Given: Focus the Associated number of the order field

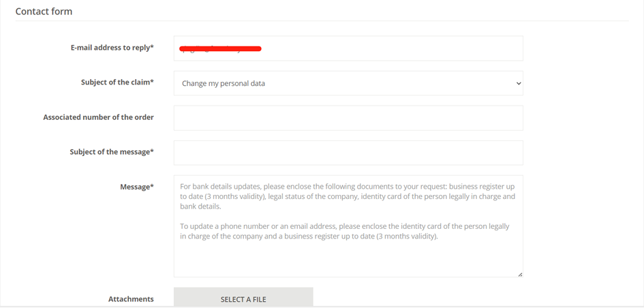Looking at the screenshot, I should (x=348, y=118).
